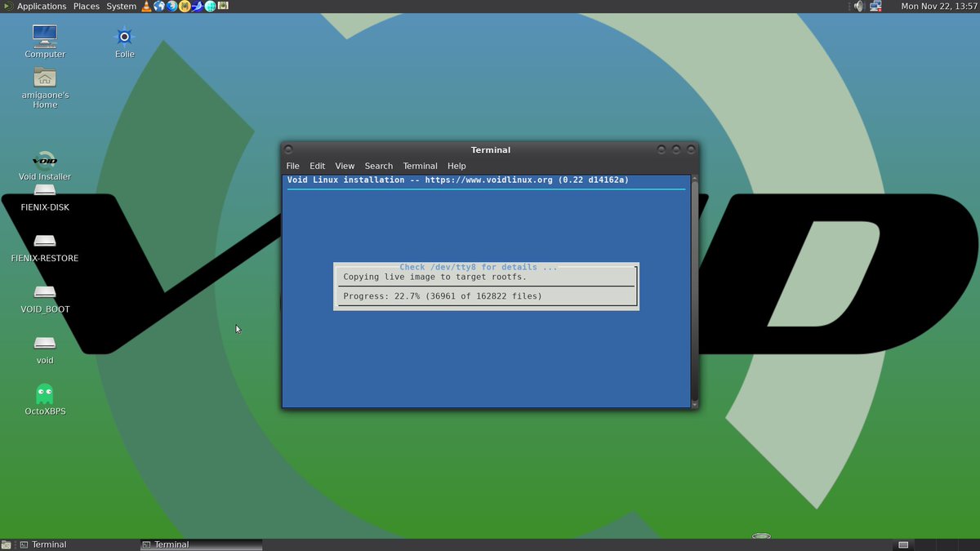Select amigaone's Home folder icon
This screenshot has height=551, width=980.
coord(45,88)
